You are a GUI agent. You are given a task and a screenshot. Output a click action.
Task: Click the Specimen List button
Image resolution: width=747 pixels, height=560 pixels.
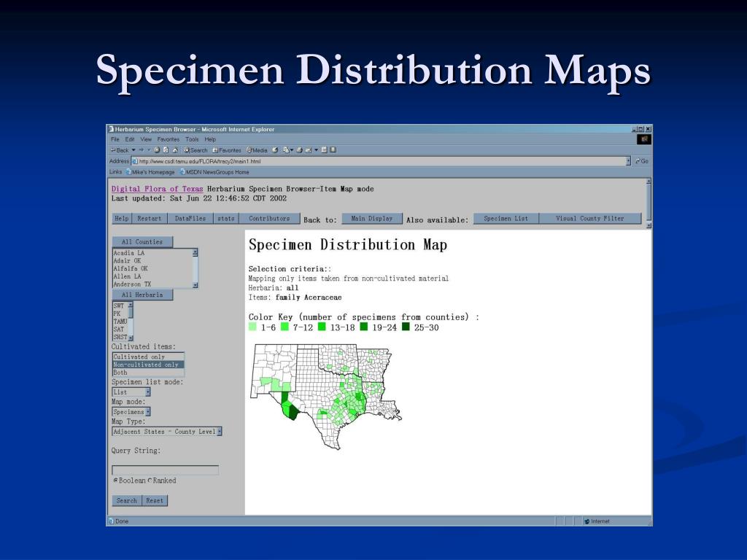(x=506, y=219)
